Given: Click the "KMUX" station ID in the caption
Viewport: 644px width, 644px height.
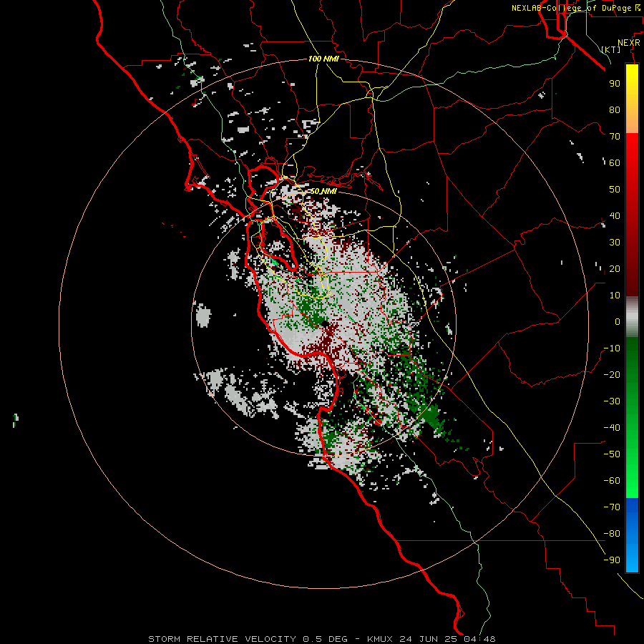Looking at the screenshot, I should [x=381, y=639].
